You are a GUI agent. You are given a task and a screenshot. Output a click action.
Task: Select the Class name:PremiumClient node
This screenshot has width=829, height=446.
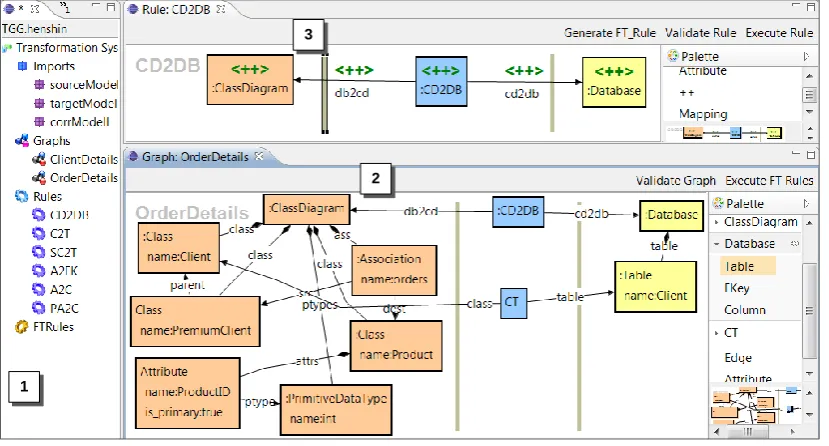coord(195,321)
